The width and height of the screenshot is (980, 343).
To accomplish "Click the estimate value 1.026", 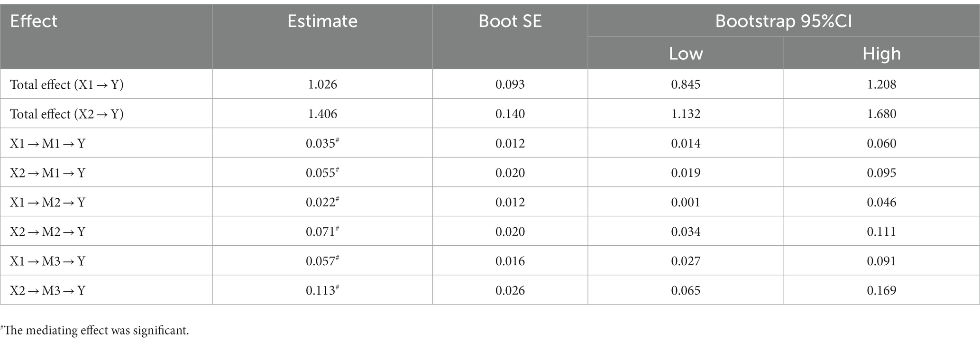I will pos(322,84).
